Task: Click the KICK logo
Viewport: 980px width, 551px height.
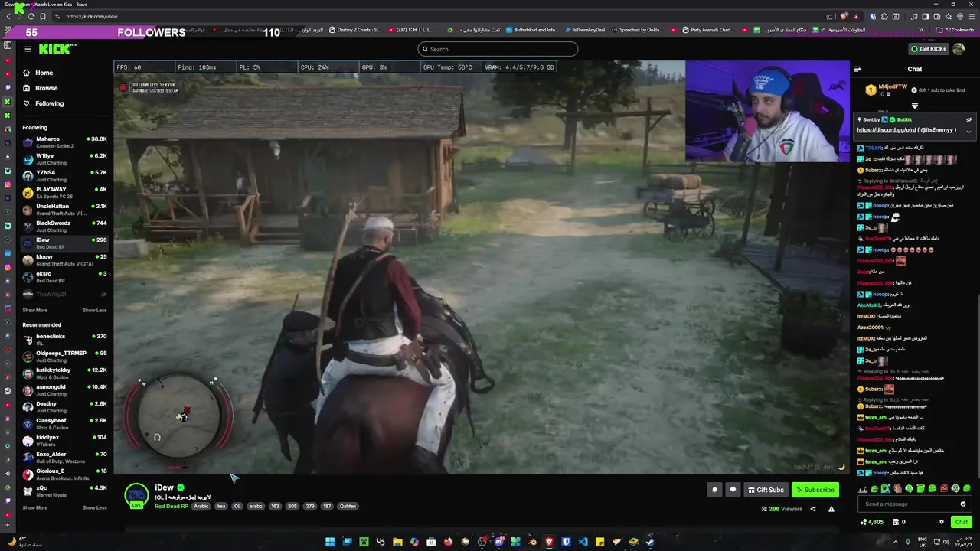Action: coord(58,49)
